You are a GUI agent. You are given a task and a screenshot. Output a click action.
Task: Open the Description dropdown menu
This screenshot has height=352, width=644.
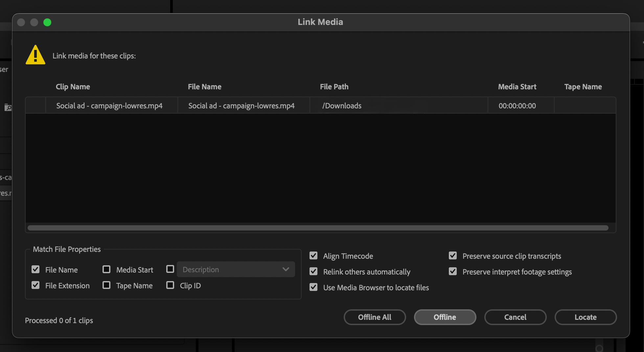coord(236,270)
